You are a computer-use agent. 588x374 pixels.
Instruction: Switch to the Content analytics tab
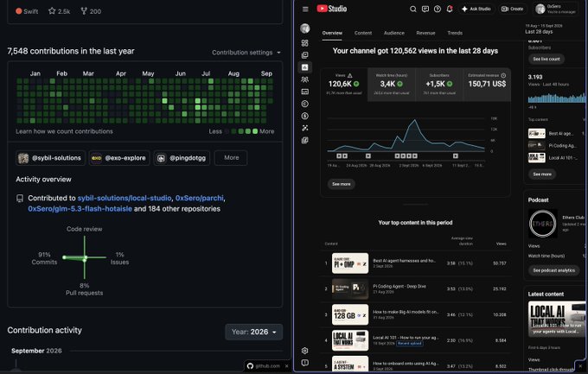[363, 33]
